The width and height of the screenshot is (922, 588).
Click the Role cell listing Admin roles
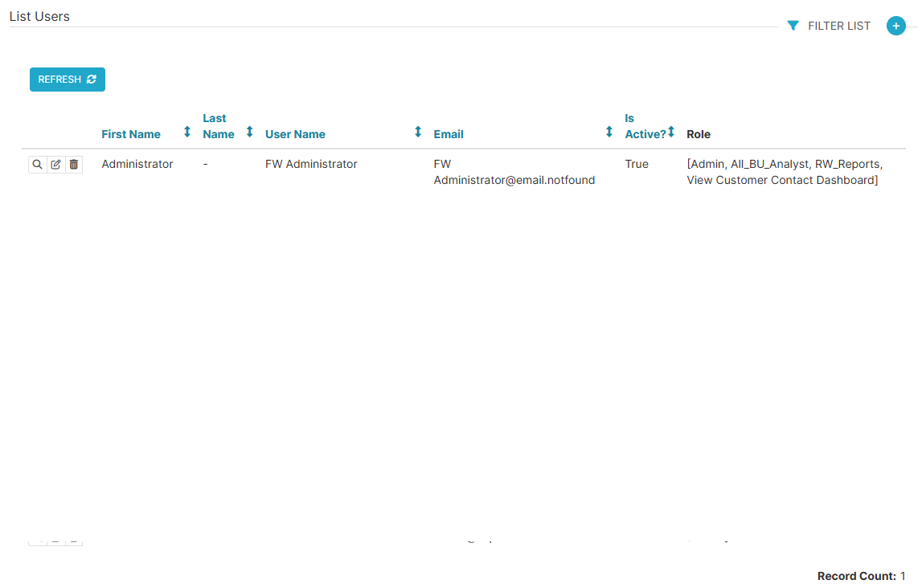[x=784, y=172]
